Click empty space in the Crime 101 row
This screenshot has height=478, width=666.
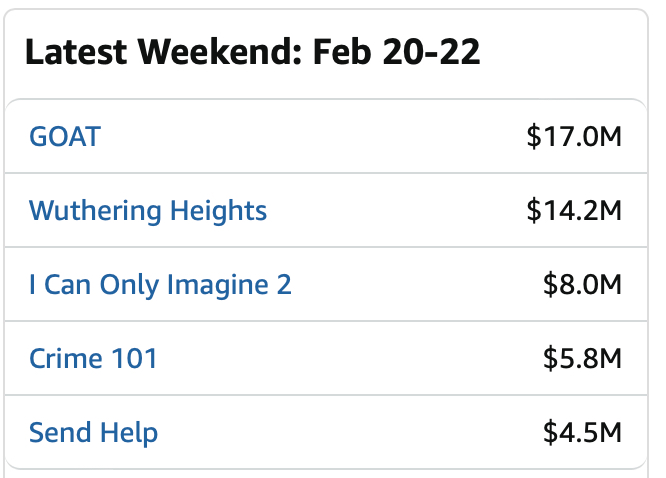pyautogui.click(x=350, y=359)
